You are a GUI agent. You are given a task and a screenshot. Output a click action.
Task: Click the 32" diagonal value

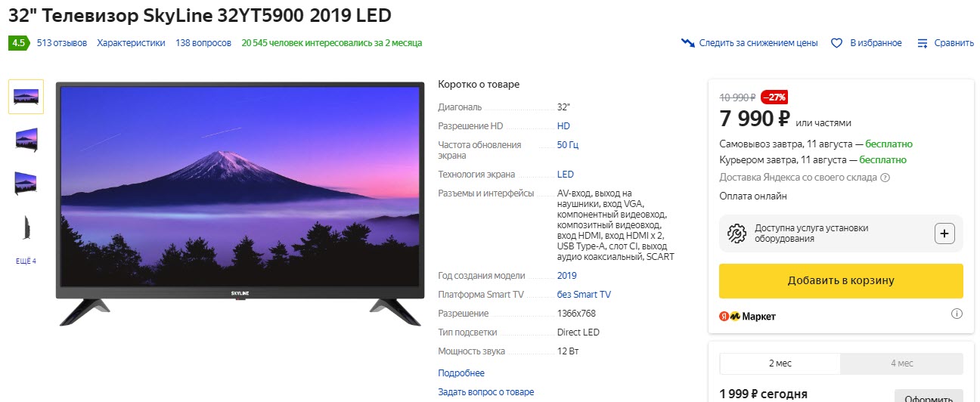pyautogui.click(x=564, y=107)
